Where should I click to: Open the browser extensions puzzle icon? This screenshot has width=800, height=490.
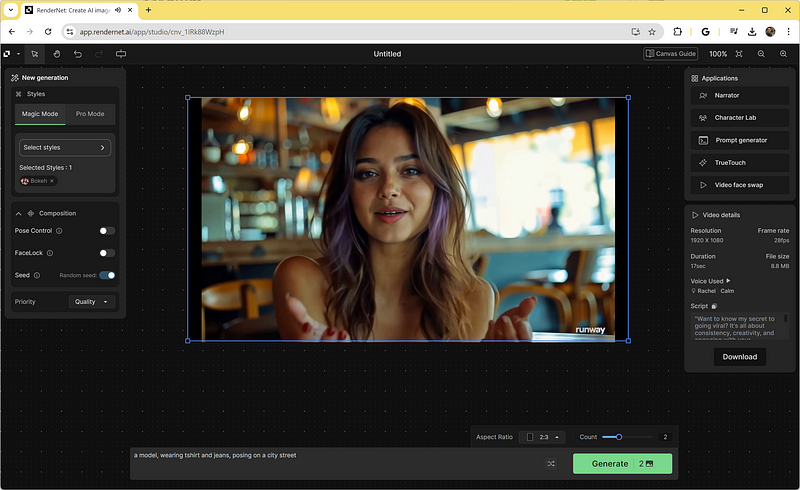point(678,32)
